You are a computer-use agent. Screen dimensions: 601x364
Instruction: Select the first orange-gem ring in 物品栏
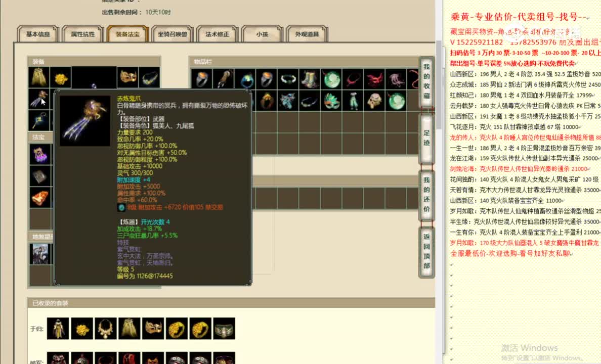click(202, 79)
